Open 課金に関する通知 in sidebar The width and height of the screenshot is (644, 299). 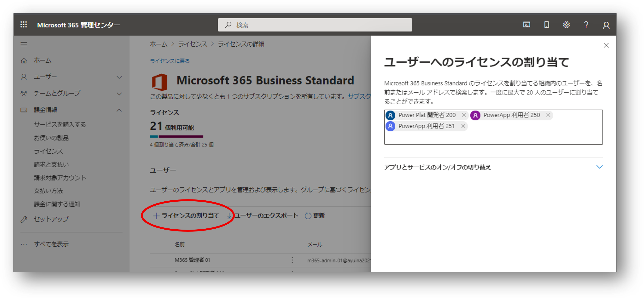(x=57, y=204)
